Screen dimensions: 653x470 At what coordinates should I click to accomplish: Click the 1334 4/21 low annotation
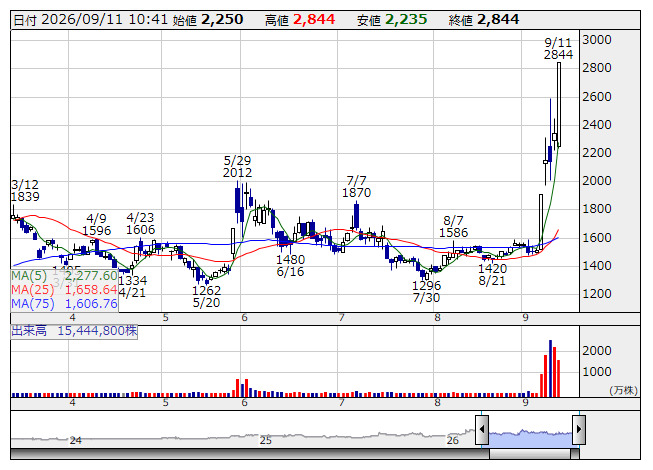[132, 286]
